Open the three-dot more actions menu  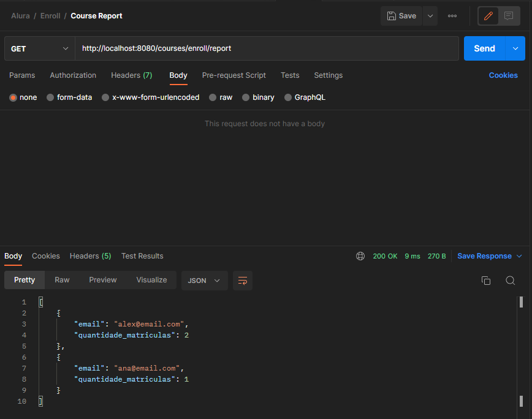(452, 16)
